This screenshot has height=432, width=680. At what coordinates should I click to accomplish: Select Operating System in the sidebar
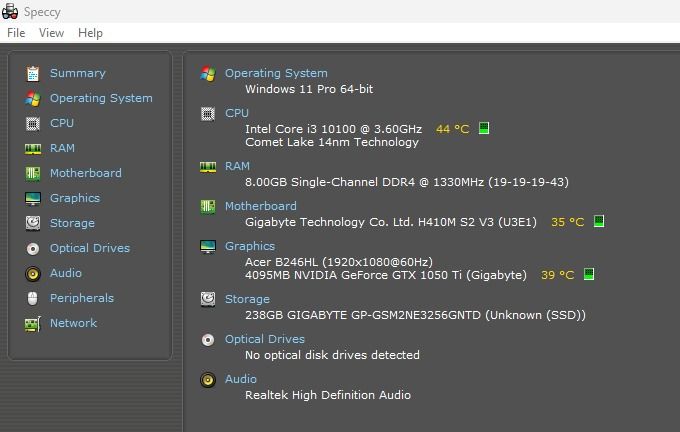[x=101, y=98]
